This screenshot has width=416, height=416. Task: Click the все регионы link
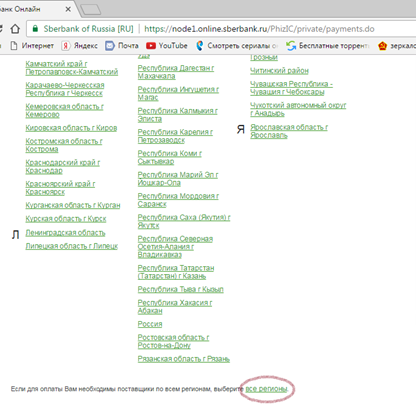(x=266, y=389)
